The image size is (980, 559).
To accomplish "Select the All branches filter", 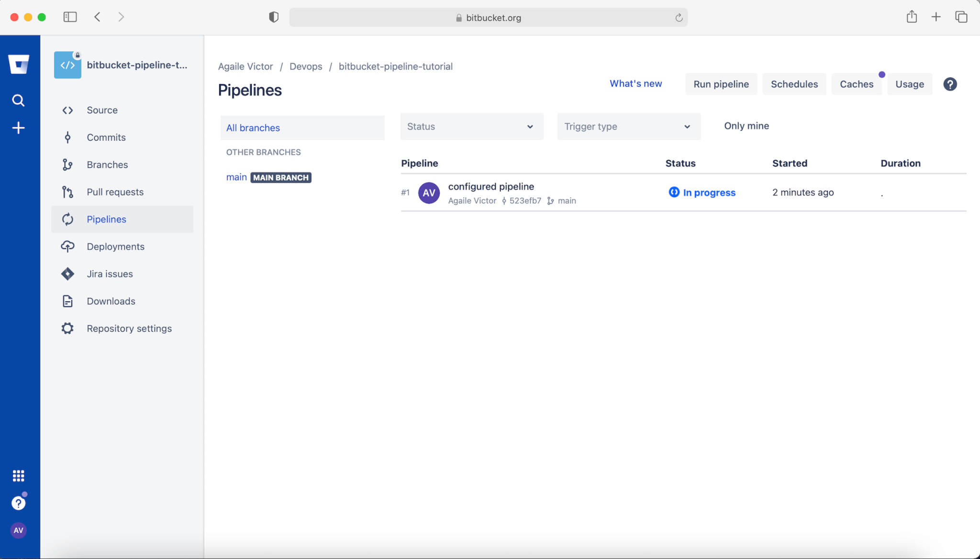I will (253, 128).
